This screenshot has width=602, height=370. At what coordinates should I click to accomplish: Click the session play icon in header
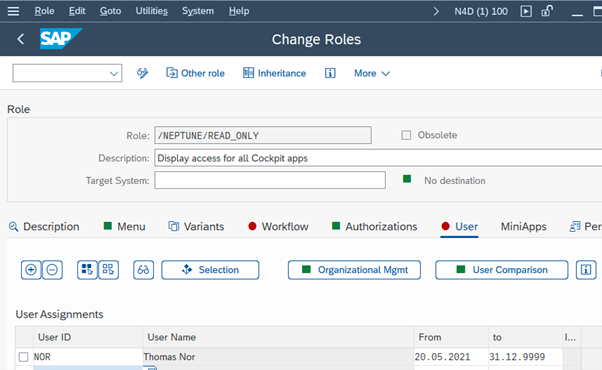[526, 11]
